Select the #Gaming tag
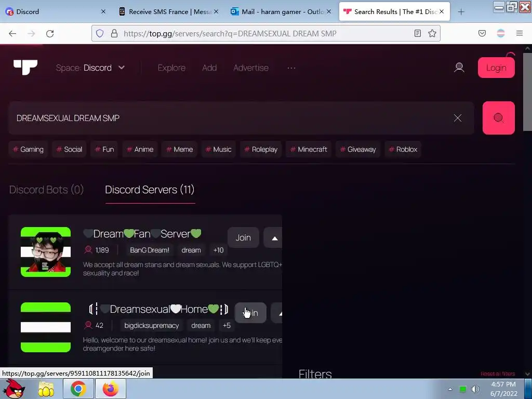Screen dimensions: 532x399 [x=28, y=149]
